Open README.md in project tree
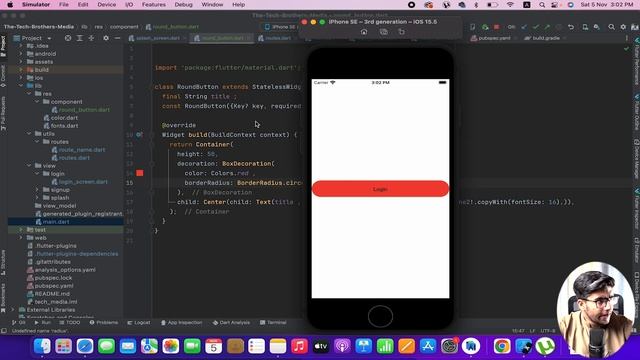The height and width of the screenshot is (360, 640). point(48,294)
